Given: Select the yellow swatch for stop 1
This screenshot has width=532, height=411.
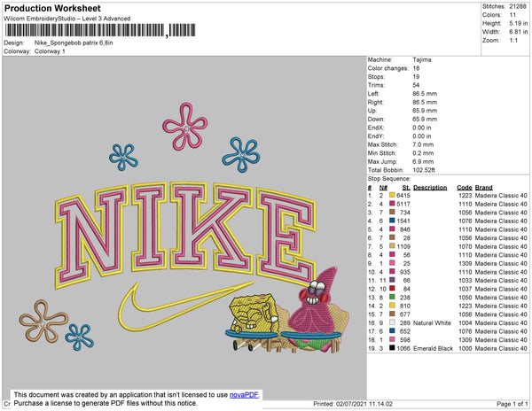Looking at the screenshot, I should click(x=392, y=195).
